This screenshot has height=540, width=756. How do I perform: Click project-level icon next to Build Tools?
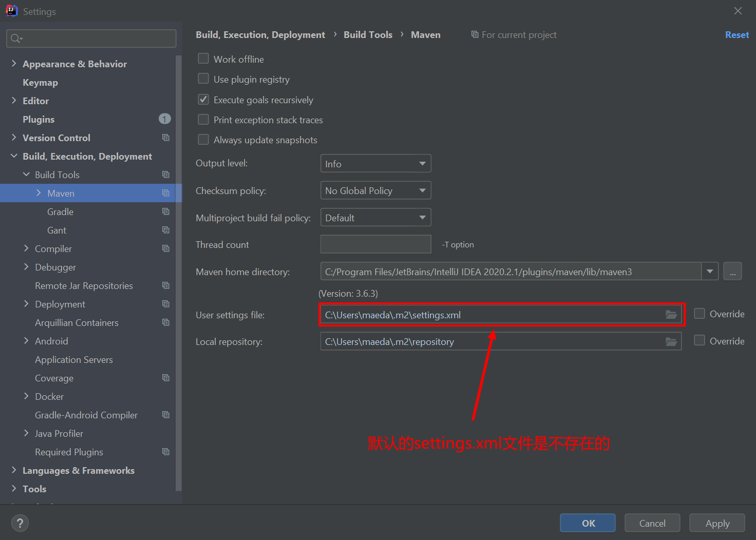click(165, 175)
